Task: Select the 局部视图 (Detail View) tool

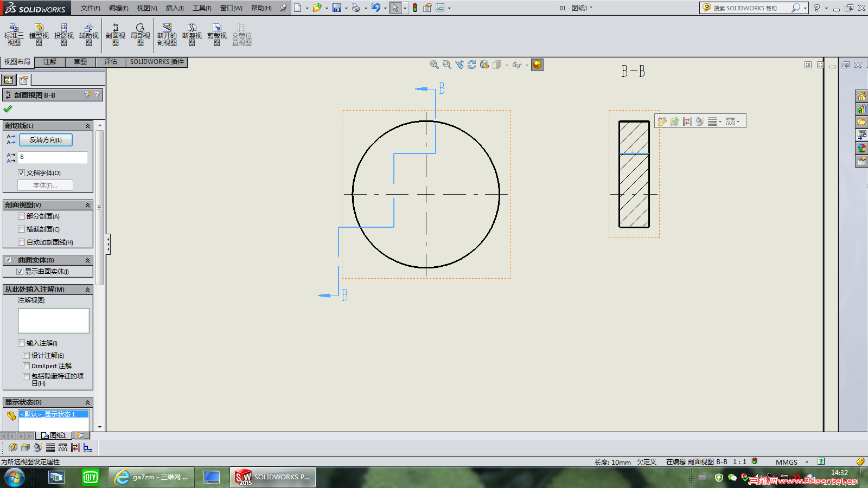Action: 141,35
